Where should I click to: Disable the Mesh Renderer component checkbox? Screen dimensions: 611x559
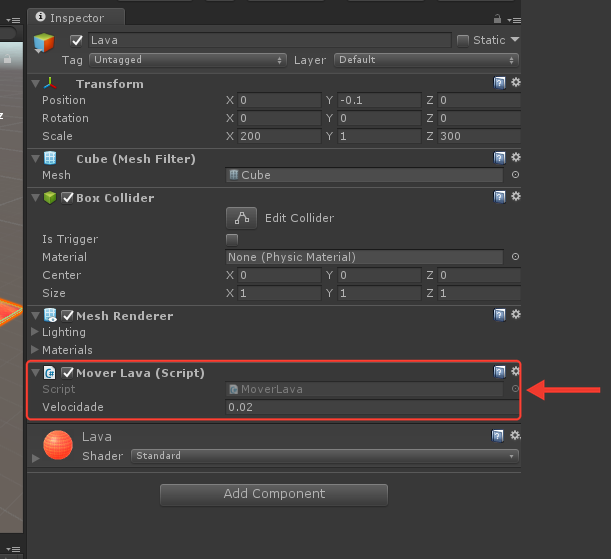pos(67,316)
